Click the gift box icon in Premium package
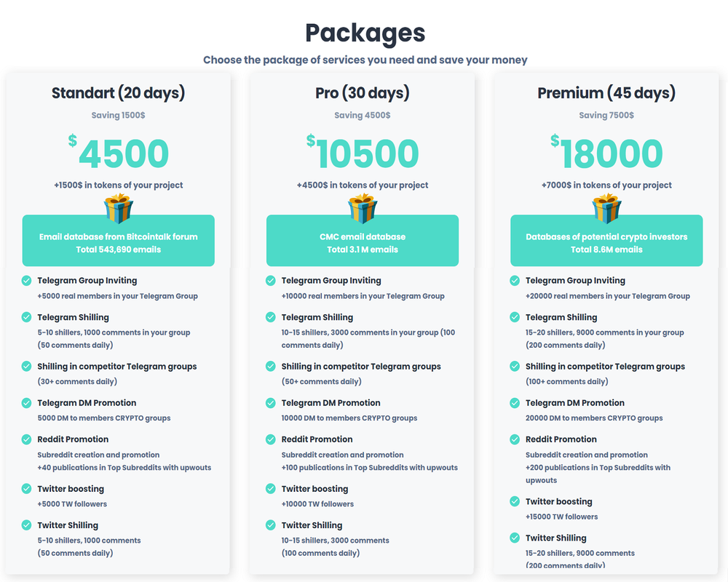Viewport: 728px width, 582px height. coord(606,208)
